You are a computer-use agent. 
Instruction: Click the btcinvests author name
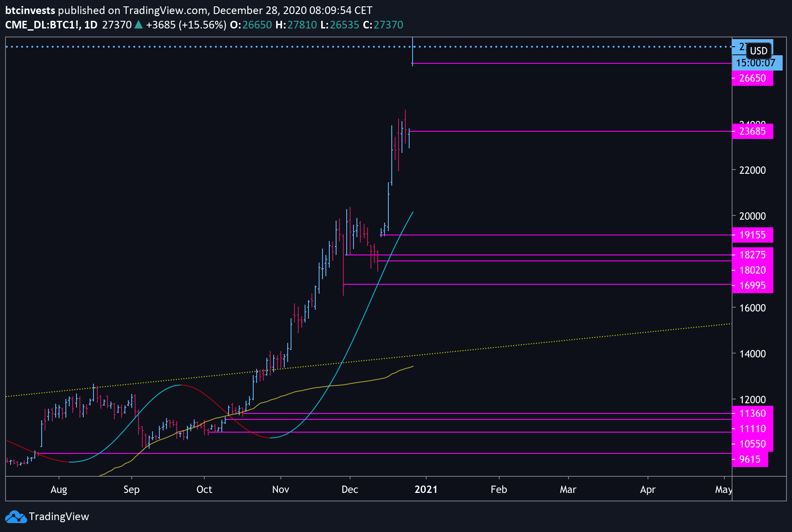(30, 10)
